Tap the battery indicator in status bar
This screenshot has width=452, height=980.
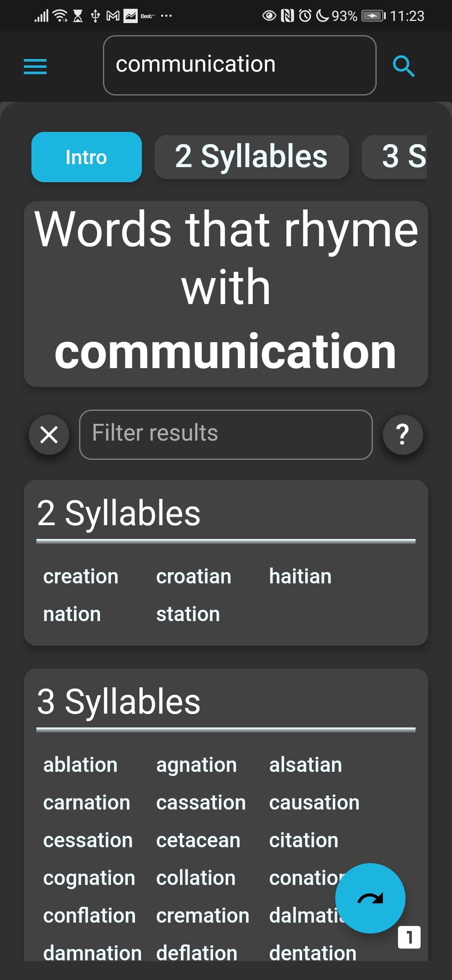(373, 16)
